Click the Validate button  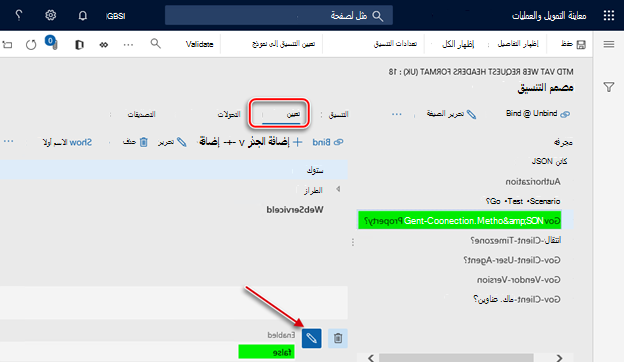tap(199, 44)
